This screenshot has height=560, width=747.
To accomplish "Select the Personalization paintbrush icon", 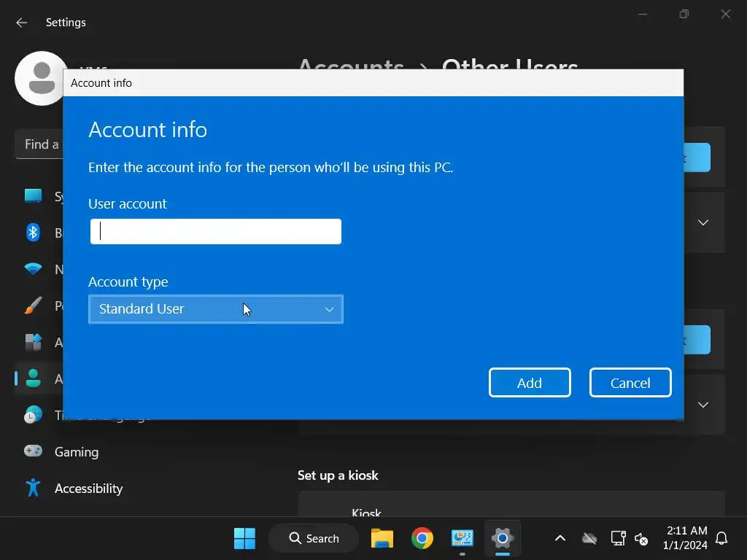I will tap(33, 306).
